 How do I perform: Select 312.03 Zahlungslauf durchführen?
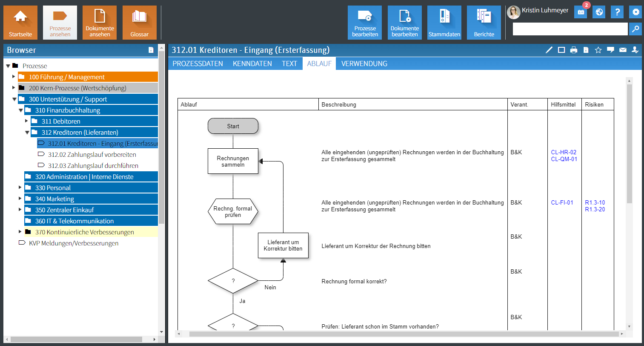[x=93, y=166]
